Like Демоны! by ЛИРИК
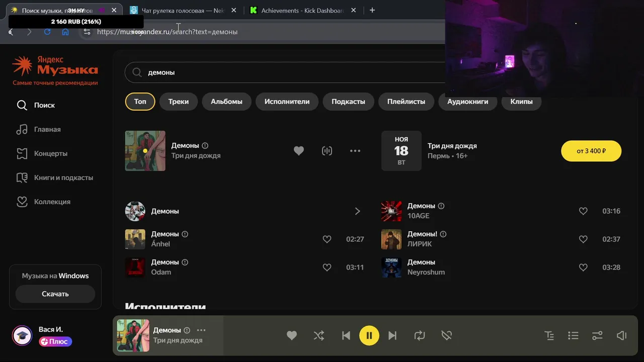The height and width of the screenshot is (362, 644). 583,239
